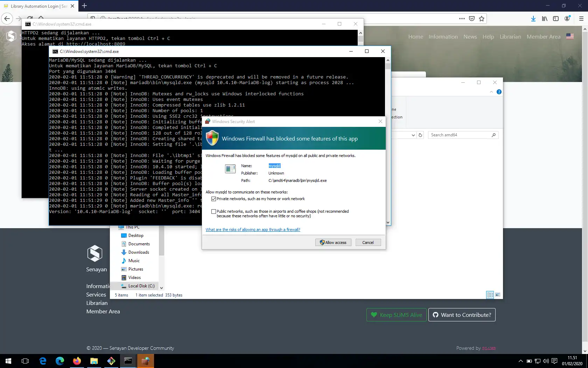Open a new Firefox tab
588x368 pixels.
pyautogui.click(x=84, y=6)
